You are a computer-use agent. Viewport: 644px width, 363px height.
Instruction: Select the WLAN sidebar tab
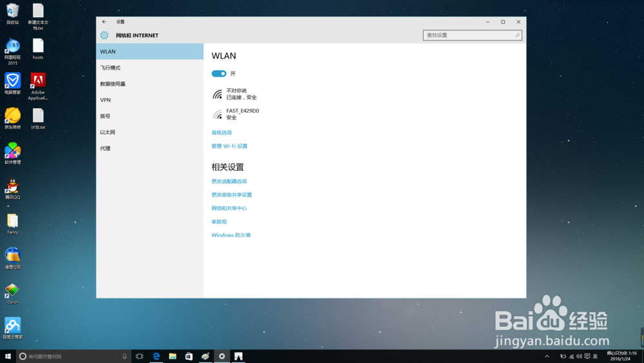(150, 52)
